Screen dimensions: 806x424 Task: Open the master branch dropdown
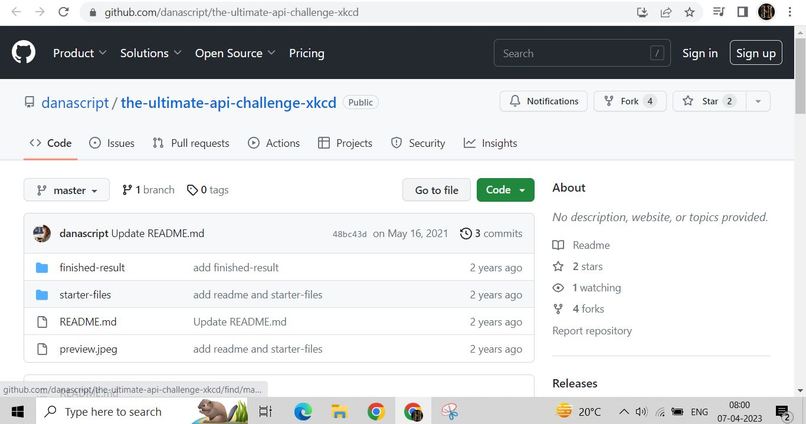point(67,190)
